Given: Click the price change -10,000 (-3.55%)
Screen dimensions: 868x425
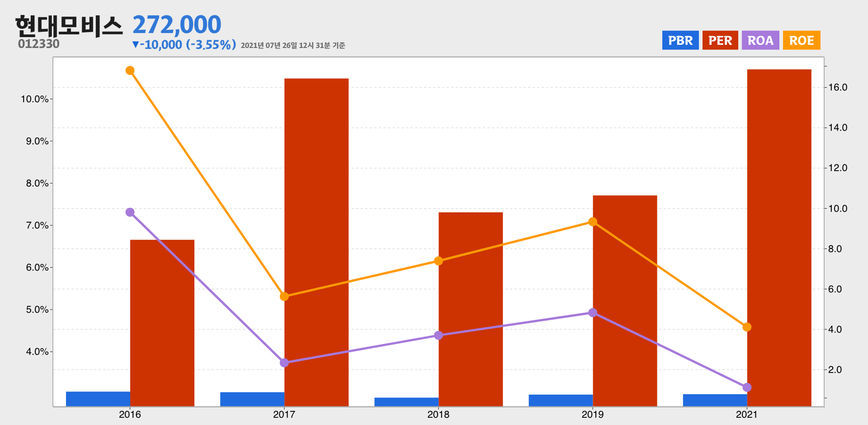Looking at the screenshot, I should point(184,45).
